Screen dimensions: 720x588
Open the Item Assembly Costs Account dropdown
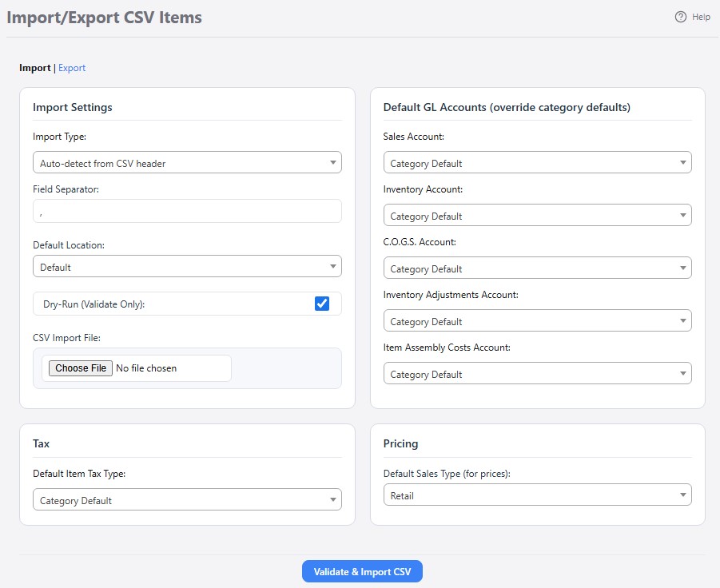[x=538, y=374]
